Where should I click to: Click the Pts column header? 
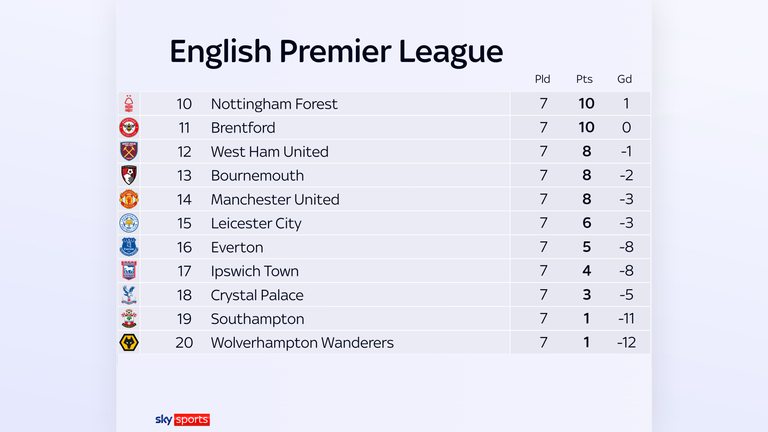coord(584,79)
